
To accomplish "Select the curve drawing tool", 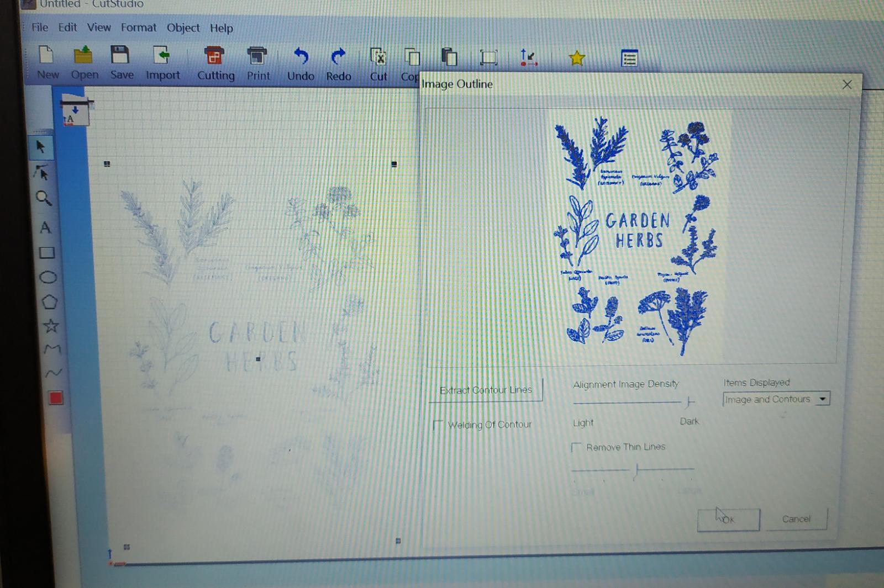I will pyautogui.click(x=53, y=373).
